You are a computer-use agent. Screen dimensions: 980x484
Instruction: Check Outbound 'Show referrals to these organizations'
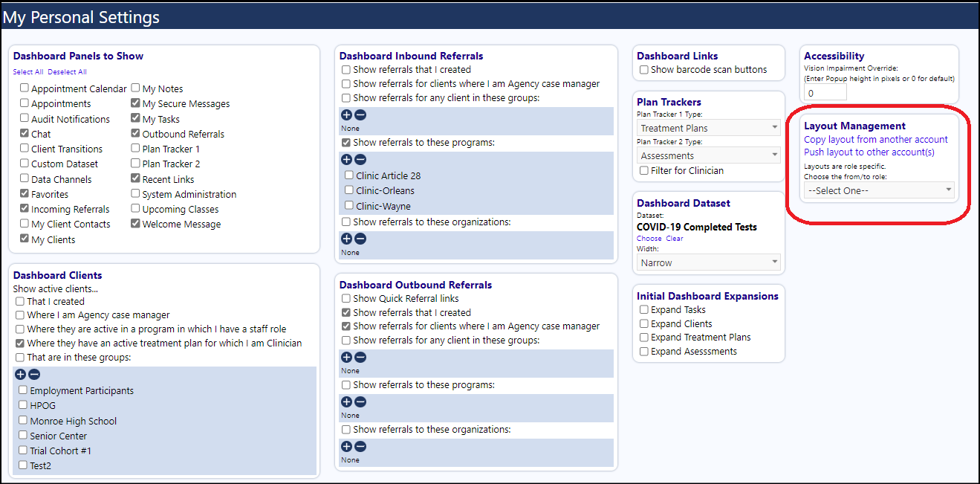[x=346, y=430]
